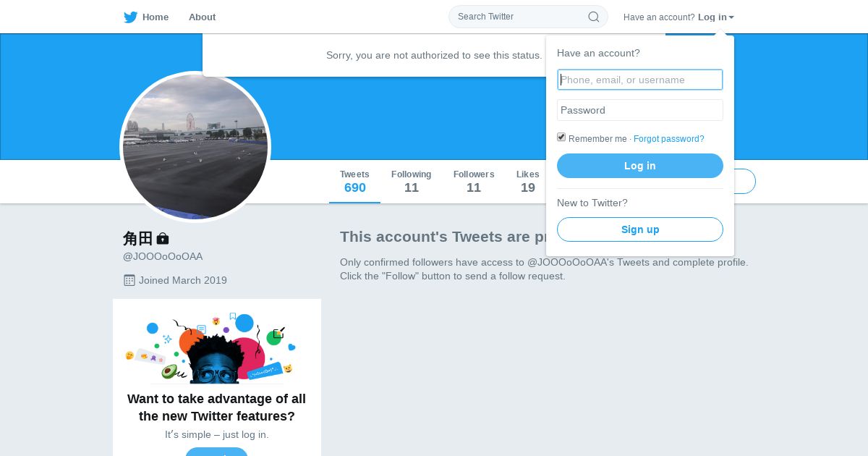Open the round profile avatar photo
868x456 pixels.
(x=195, y=147)
